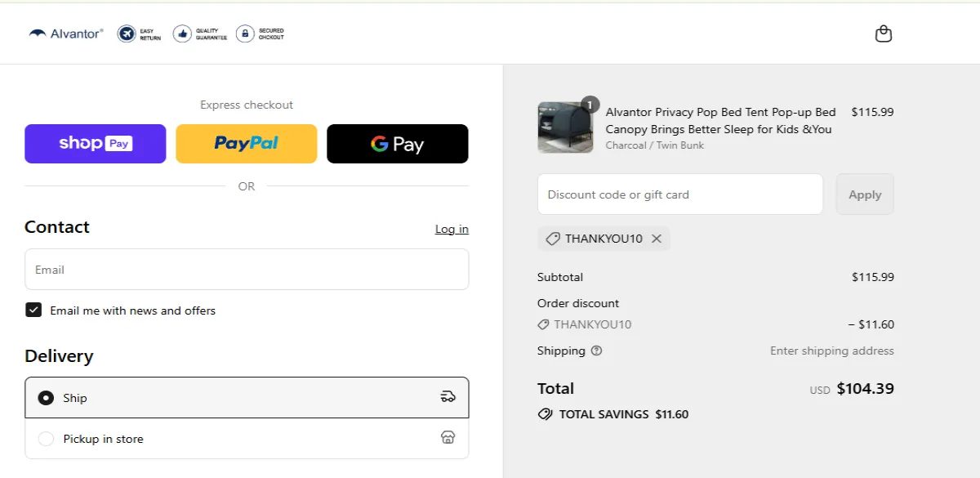
Task: Click the Alvantor whale logo
Action: pyautogui.click(x=37, y=33)
